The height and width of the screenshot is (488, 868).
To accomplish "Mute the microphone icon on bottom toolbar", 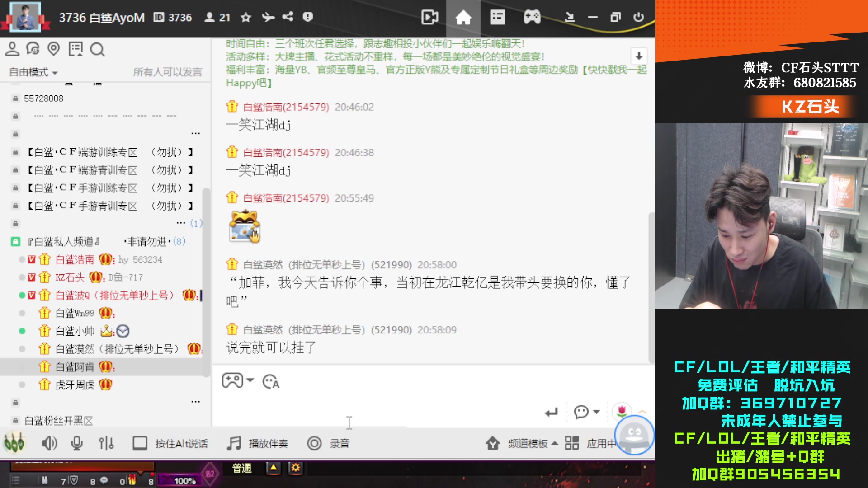I will tap(77, 443).
